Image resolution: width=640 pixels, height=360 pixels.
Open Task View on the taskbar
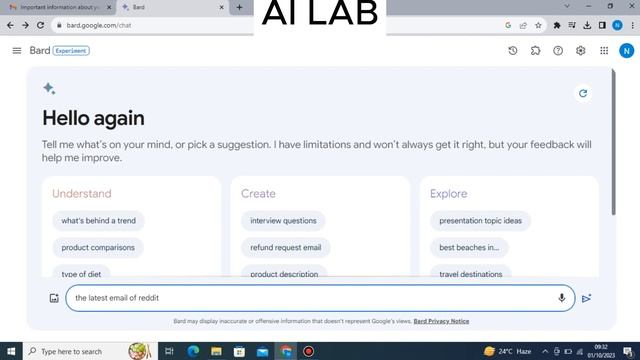tap(169, 351)
